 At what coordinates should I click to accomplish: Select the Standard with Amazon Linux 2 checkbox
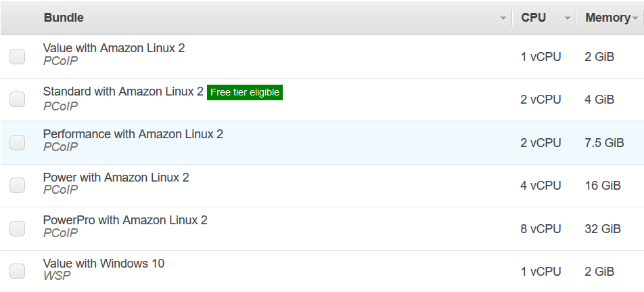18,100
